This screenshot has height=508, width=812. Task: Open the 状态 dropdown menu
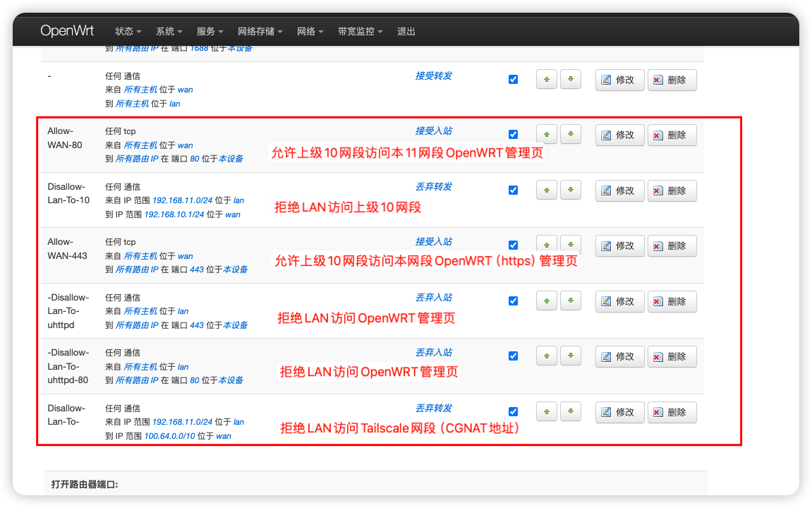[128, 32]
